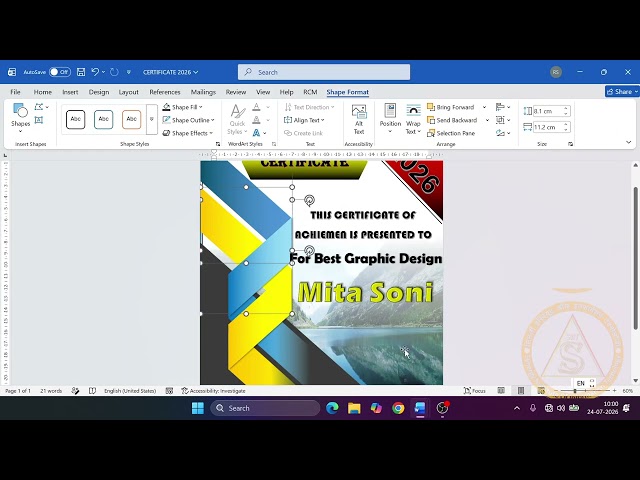The image size is (640, 480).
Task: Open the Shapes gallery
Action: 20,118
